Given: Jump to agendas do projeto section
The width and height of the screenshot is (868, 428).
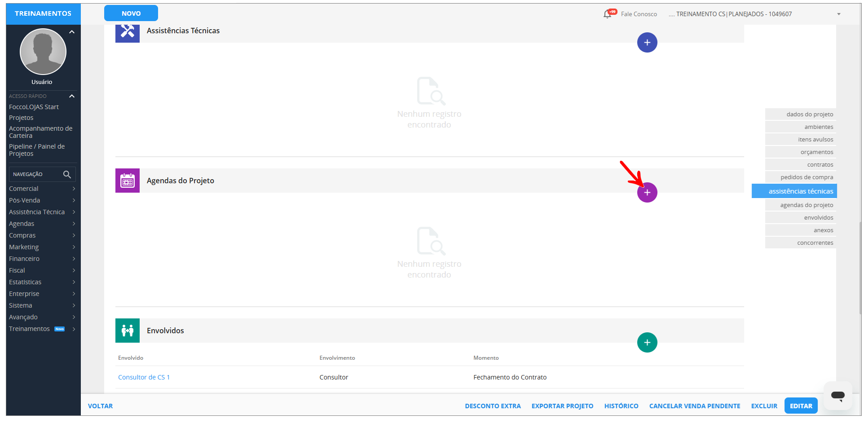Looking at the screenshot, I should 801,205.
